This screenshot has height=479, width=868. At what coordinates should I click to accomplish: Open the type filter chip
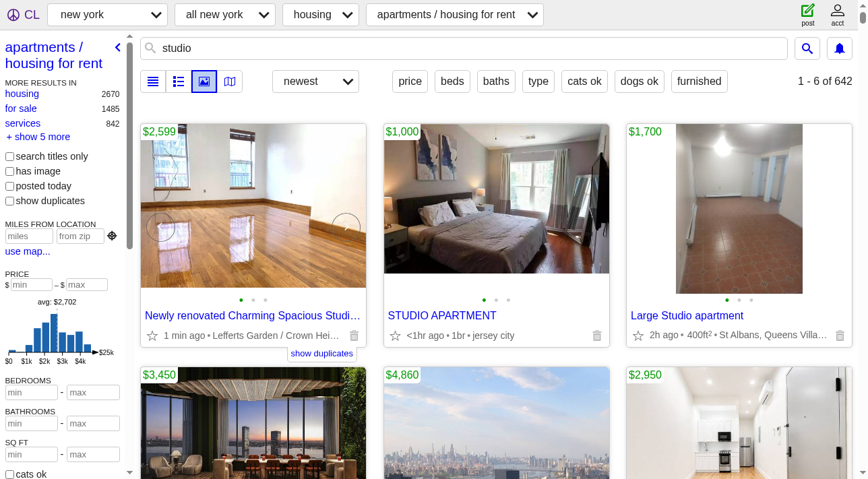point(538,82)
